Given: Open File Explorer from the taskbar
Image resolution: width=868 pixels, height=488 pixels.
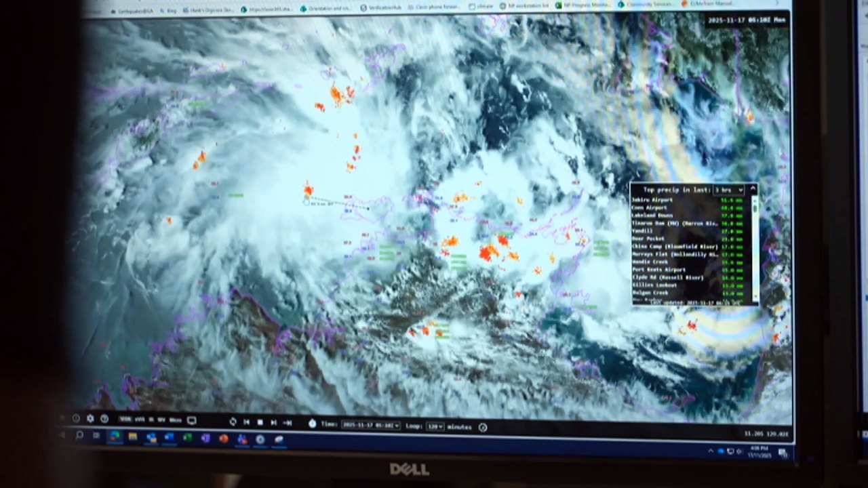Looking at the screenshot, I should click(133, 437).
